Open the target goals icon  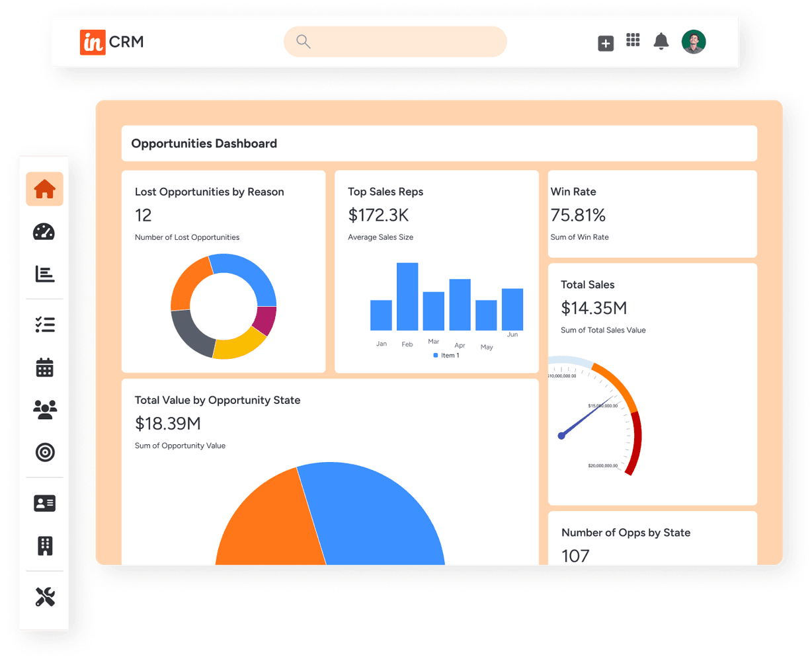(45, 452)
